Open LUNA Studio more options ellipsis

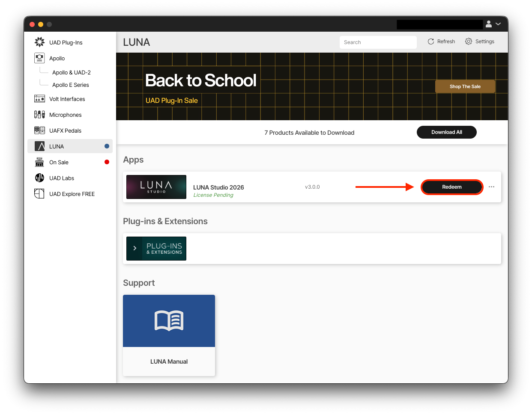click(x=491, y=187)
